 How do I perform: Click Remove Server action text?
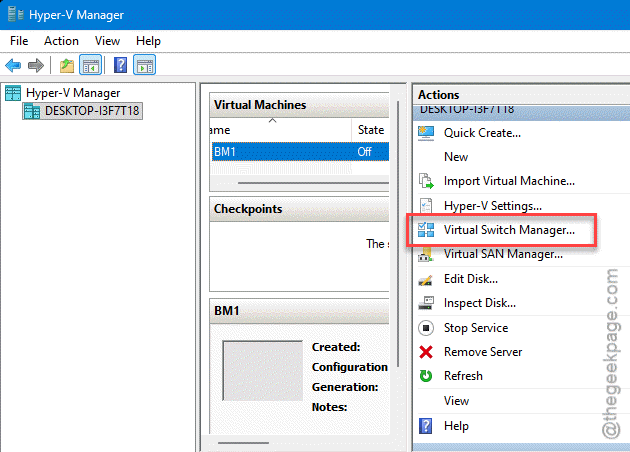click(483, 352)
